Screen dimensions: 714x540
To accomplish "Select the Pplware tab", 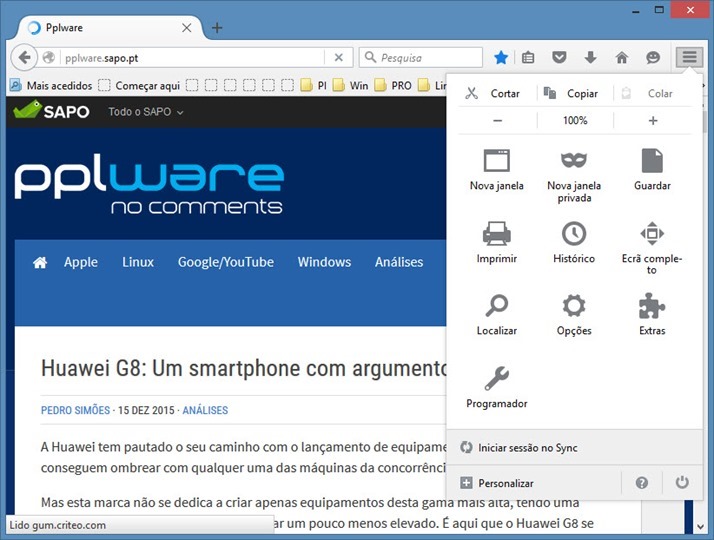I will (x=109, y=28).
